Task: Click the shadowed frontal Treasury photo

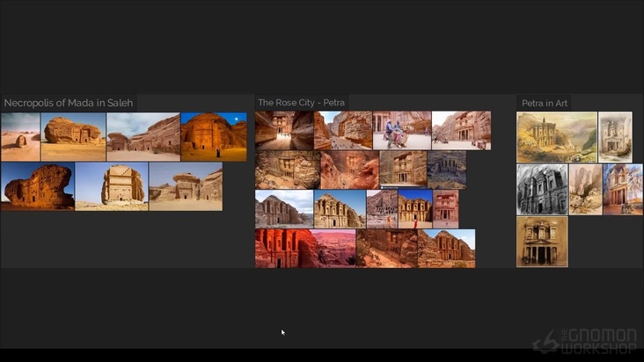Action: [403, 170]
